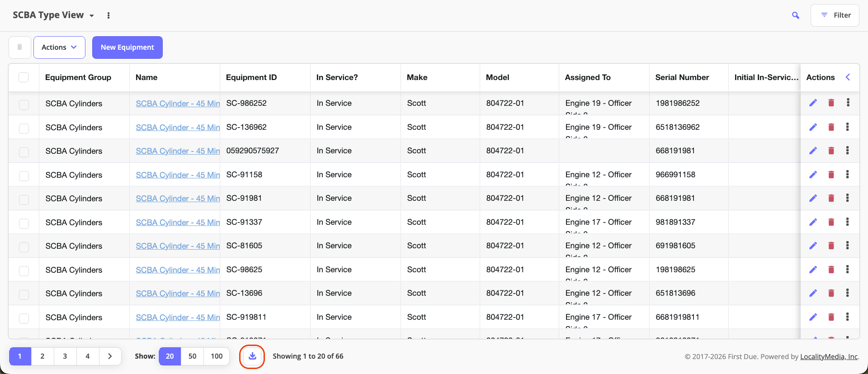Click Equipment ID SC-98625
Image resolution: width=868 pixels, height=374 pixels.
click(244, 270)
